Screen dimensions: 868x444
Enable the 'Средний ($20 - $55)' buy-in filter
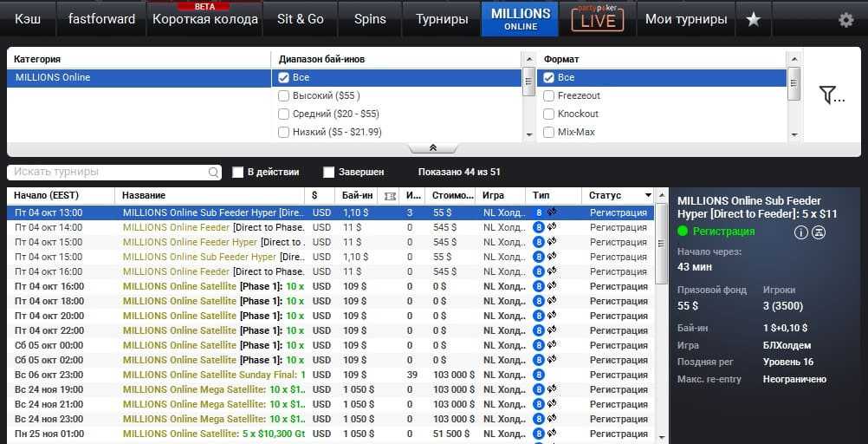pyautogui.click(x=283, y=114)
